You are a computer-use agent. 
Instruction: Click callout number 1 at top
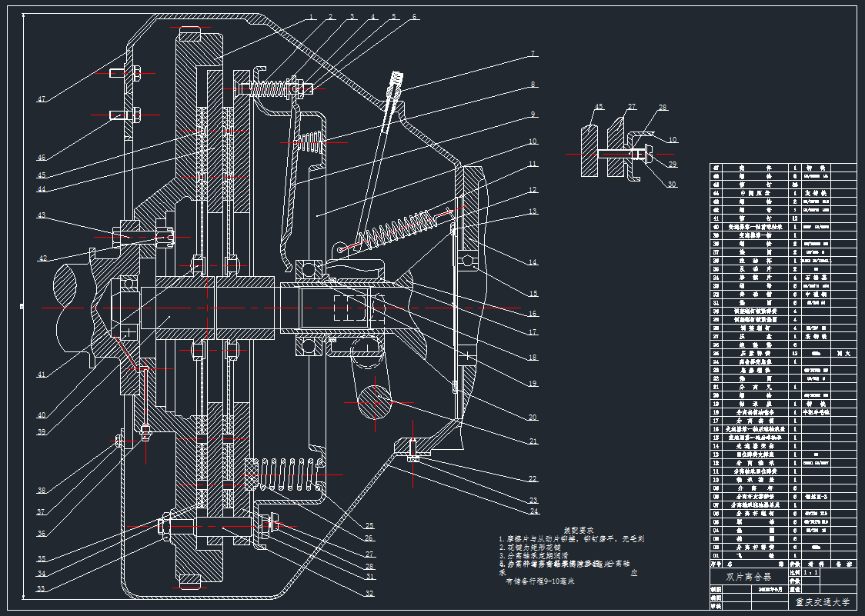(x=311, y=15)
